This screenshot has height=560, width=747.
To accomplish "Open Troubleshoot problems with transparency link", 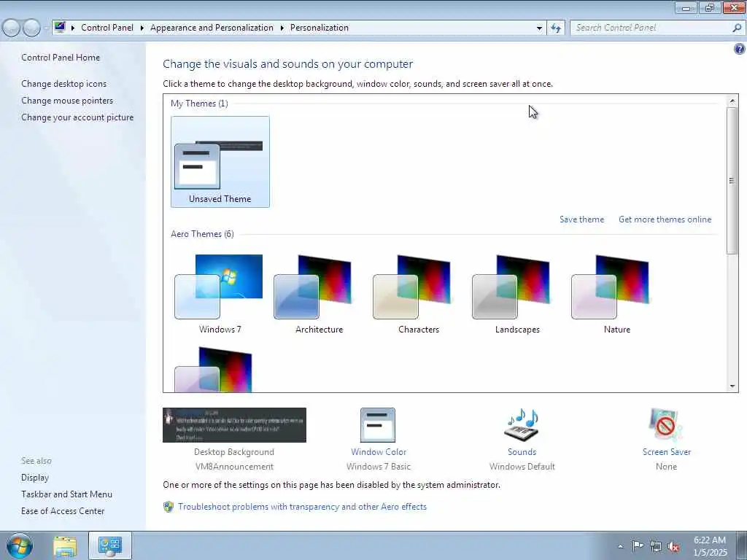I will (303, 507).
